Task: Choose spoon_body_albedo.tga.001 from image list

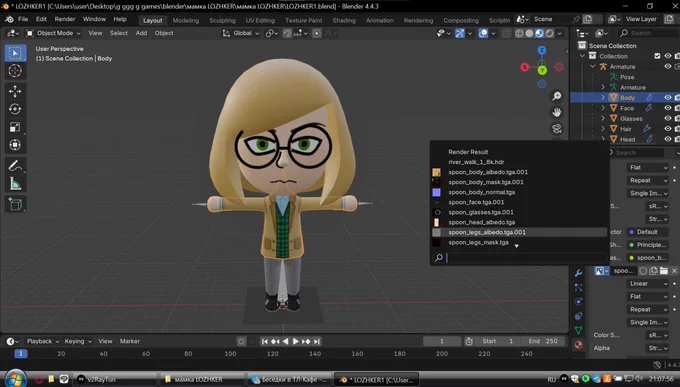Action: pyautogui.click(x=519, y=172)
